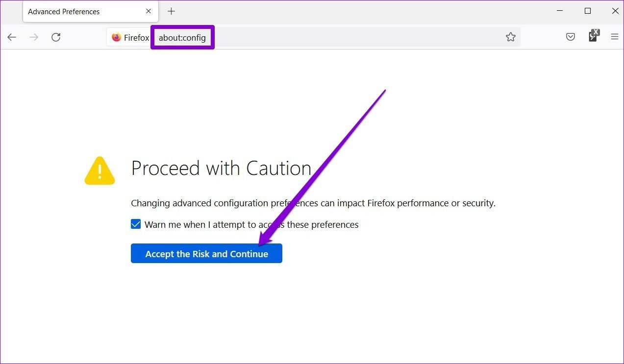
Task: Minimize the Firefox window
Action: [x=560, y=11]
